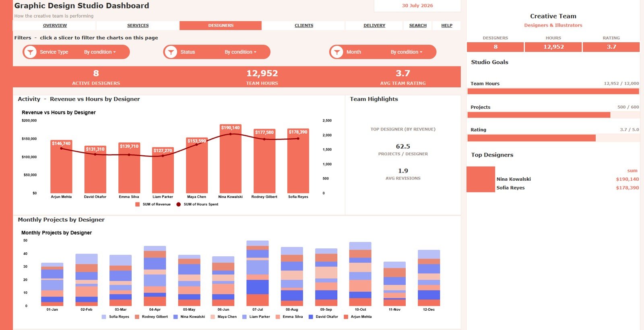Viewport: 644px width, 330px height.
Task: Click Emma Silva revenue bar $139,710
Action: point(129,168)
